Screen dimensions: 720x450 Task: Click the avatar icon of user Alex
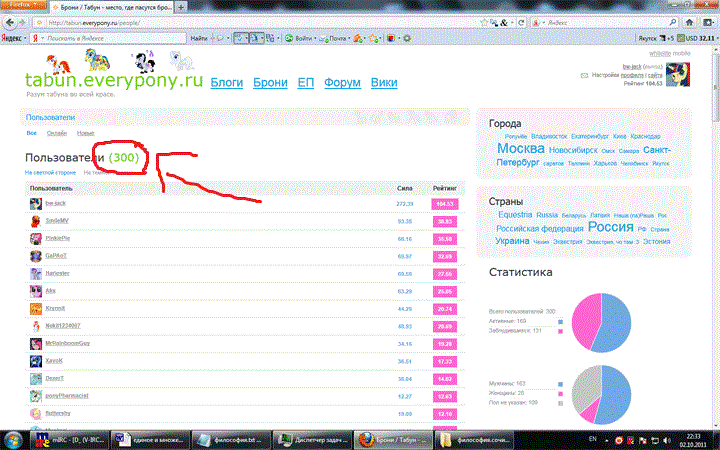[36, 291]
